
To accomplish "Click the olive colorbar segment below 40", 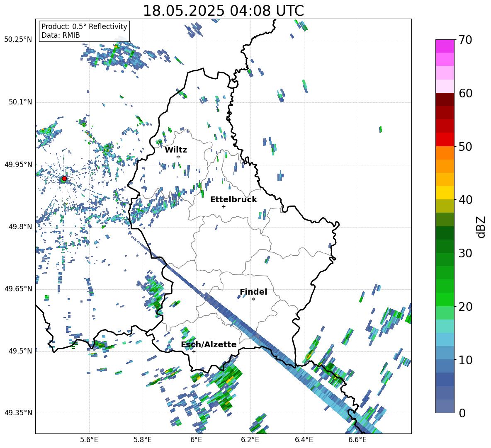I will pos(445,206).
